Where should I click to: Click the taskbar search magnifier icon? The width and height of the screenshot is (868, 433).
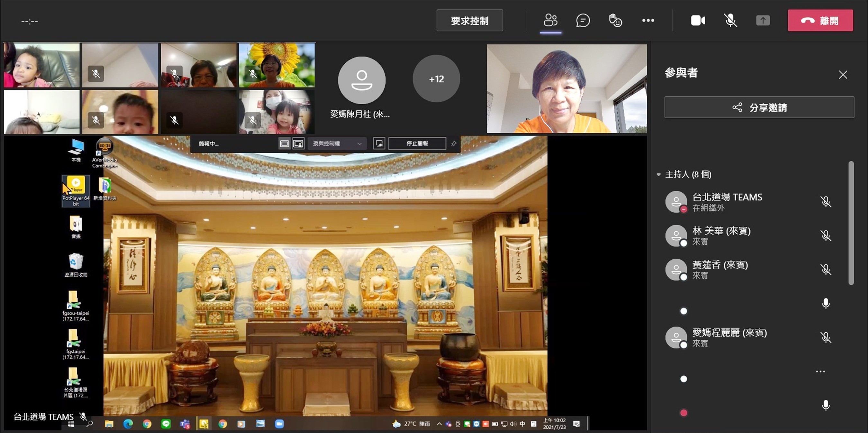(x=90, y=424)
